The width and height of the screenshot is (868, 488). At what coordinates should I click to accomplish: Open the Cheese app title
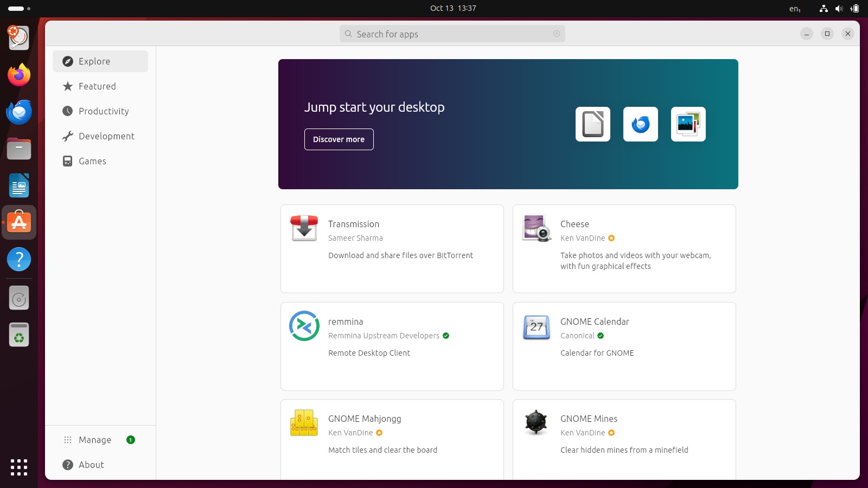point(575,224)
